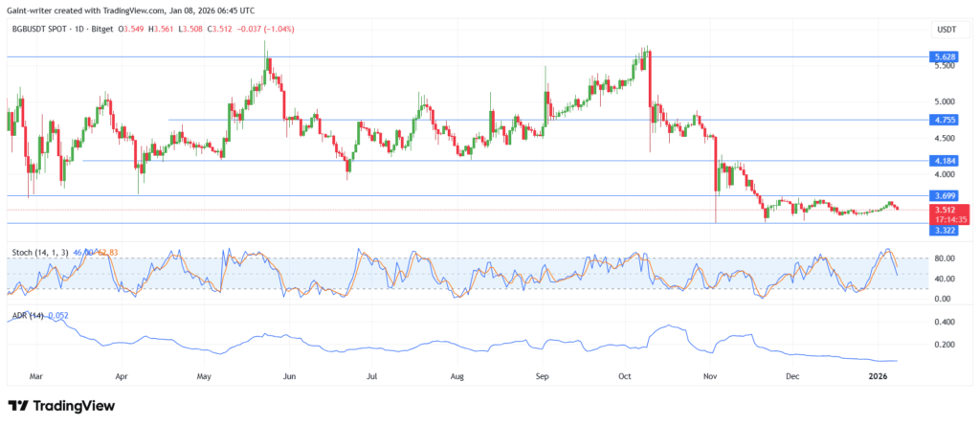This screenshot has width=980, height=426.
Task: Click the May label on time axis
Action: [206, 377]
